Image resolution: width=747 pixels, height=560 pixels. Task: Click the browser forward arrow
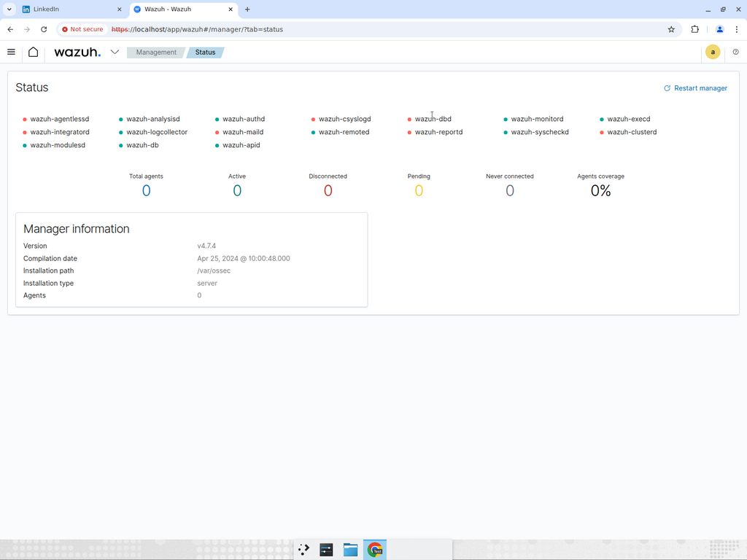tap(27, 29)
